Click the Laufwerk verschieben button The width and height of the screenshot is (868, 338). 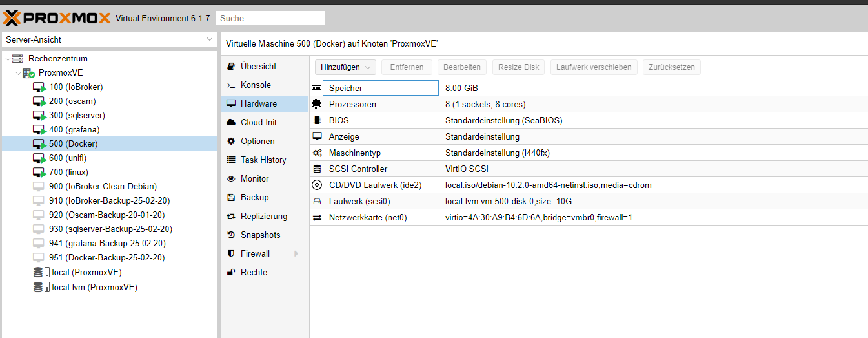594,67
